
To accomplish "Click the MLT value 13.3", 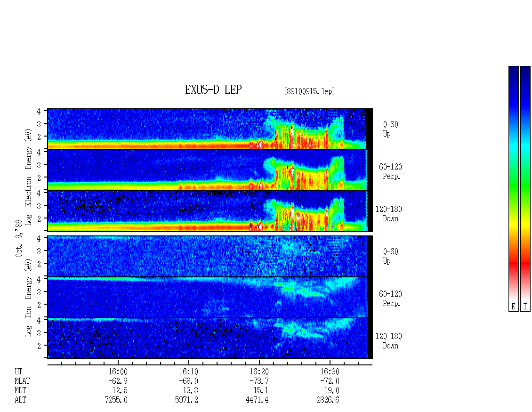I will point(191,391).
